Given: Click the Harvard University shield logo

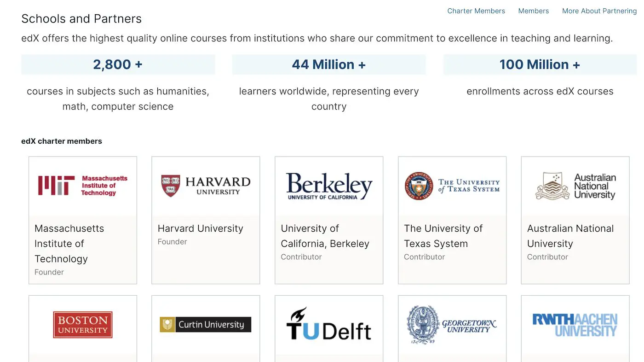Looking at the screenshot, I should click(x=206, y=186).
